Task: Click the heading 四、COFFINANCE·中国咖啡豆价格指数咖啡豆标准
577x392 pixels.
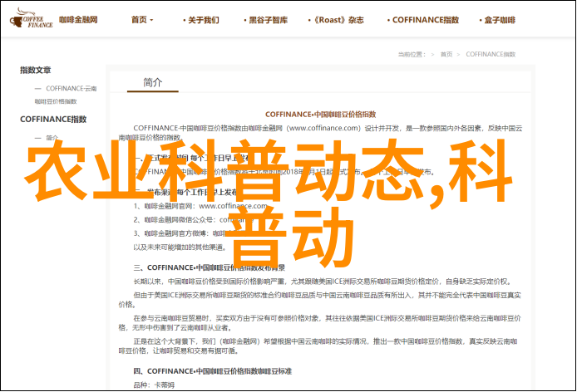Action: pyautogui.click(x=212, y=371)
